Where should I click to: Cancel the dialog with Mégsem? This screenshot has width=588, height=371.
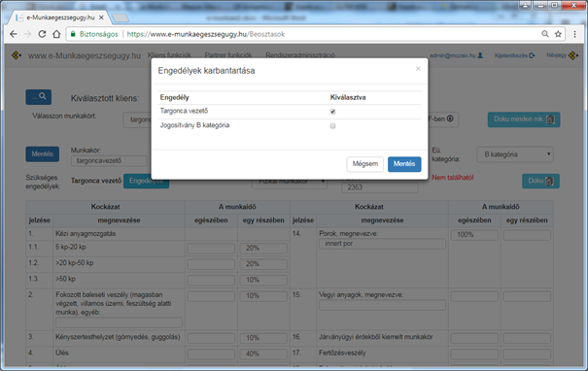tap(364, 164)
